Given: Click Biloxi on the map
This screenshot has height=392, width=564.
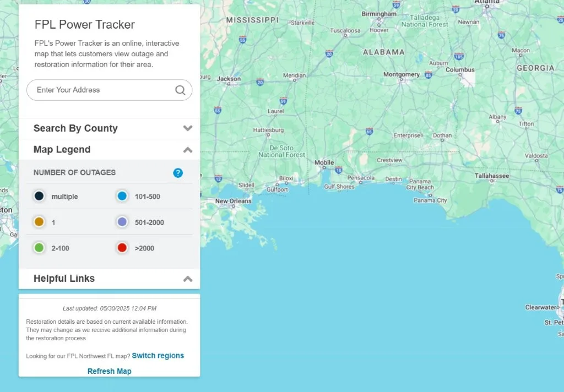Looking at the screenshot, I should (x=286, y=178).
